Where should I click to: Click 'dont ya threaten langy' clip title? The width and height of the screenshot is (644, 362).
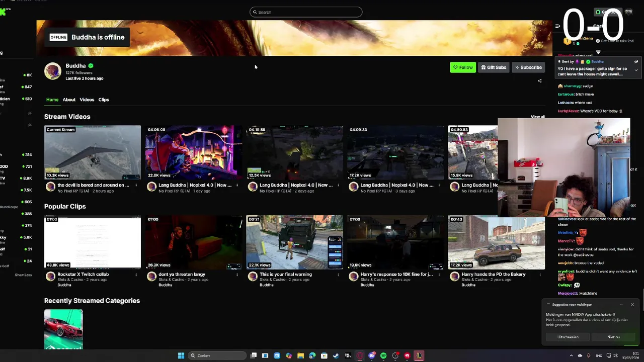point(182,275)
